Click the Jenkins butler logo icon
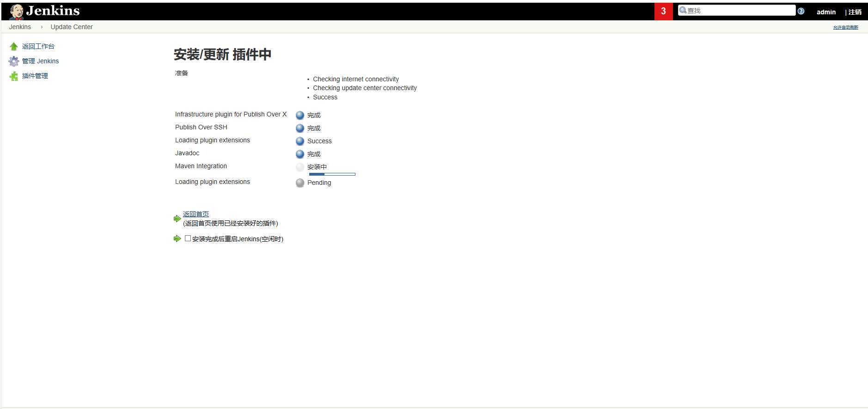 (16, 12)
